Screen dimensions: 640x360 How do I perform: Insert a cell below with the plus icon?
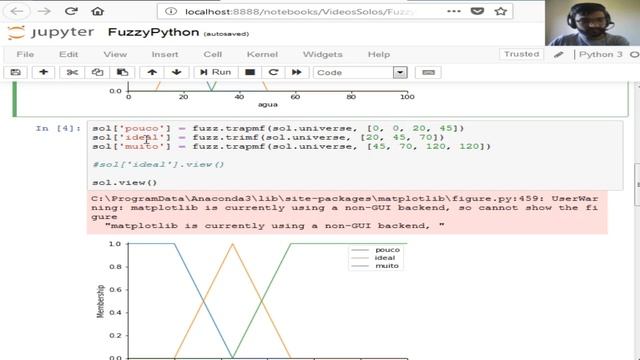[x=43, y=72]
